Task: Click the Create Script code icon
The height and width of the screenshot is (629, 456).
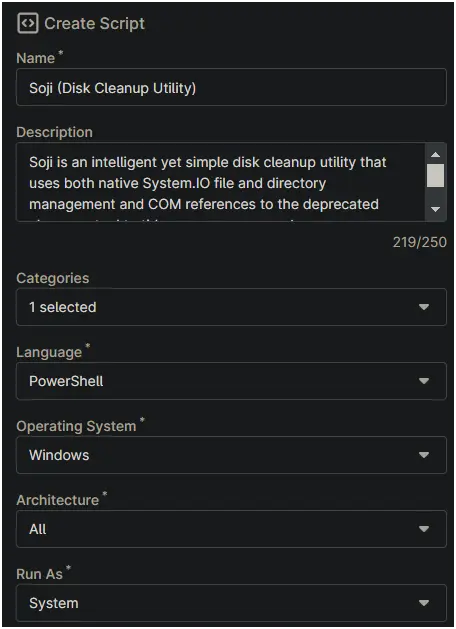Action: (x=28, y=23)
